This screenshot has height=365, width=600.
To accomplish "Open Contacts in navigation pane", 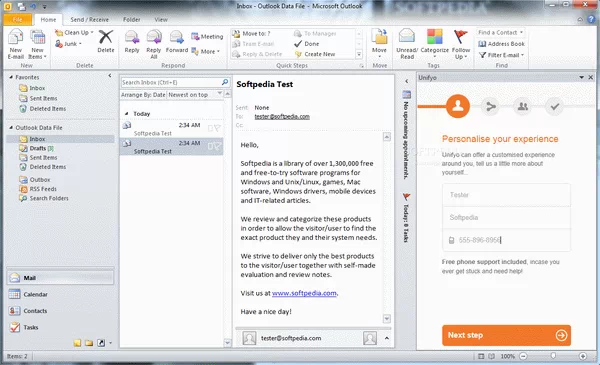I will [60, 311].
